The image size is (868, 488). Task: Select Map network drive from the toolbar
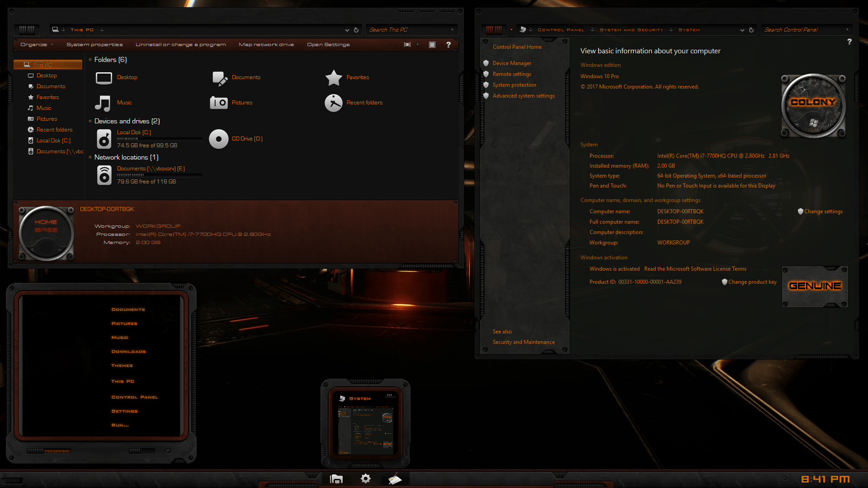click(266, 44)
